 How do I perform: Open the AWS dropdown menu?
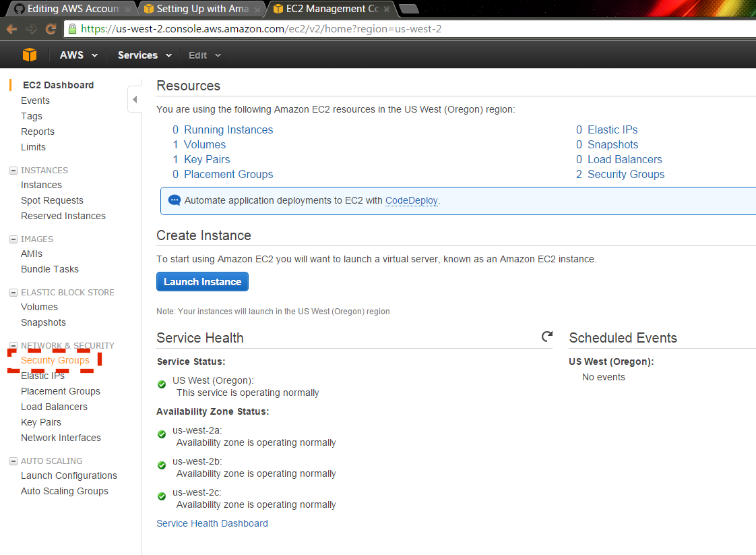coord(79,55)
